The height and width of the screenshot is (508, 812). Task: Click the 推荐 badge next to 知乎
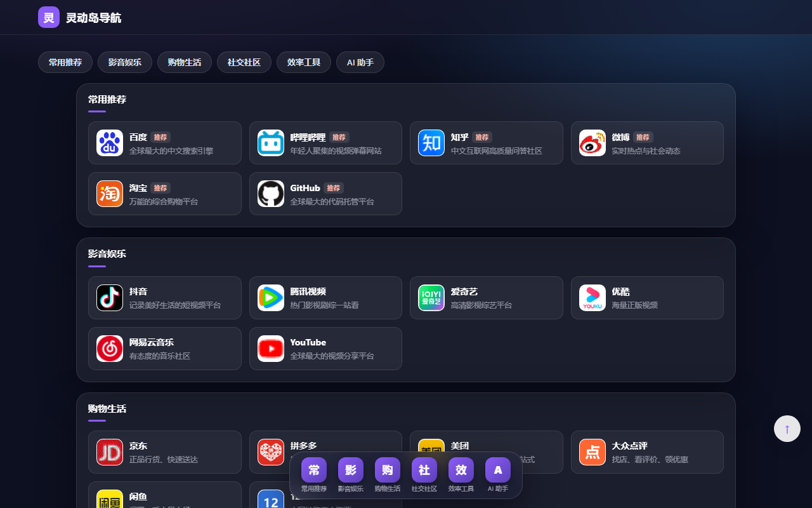[482, 137]
